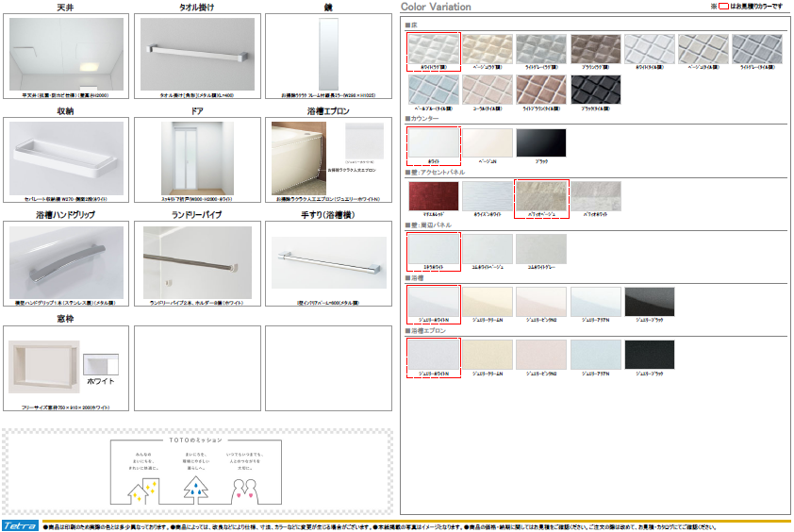Screen dimensions: 794x532
Task: Select the mirror (鏡) product image
Action: (328, 52)
